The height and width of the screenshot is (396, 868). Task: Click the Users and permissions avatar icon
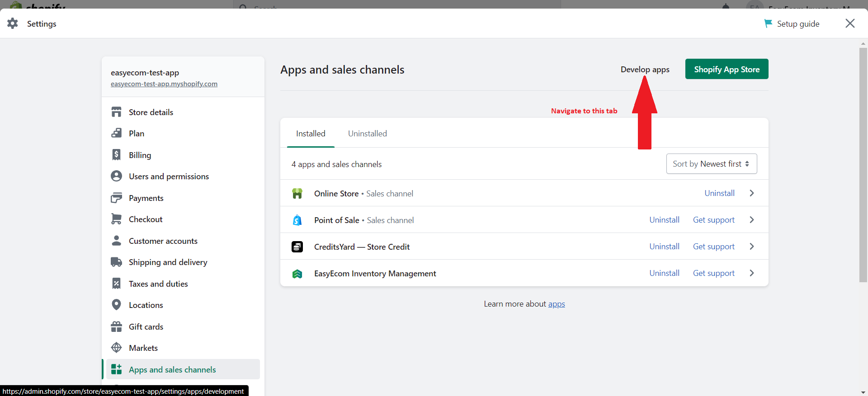[117, 176]
